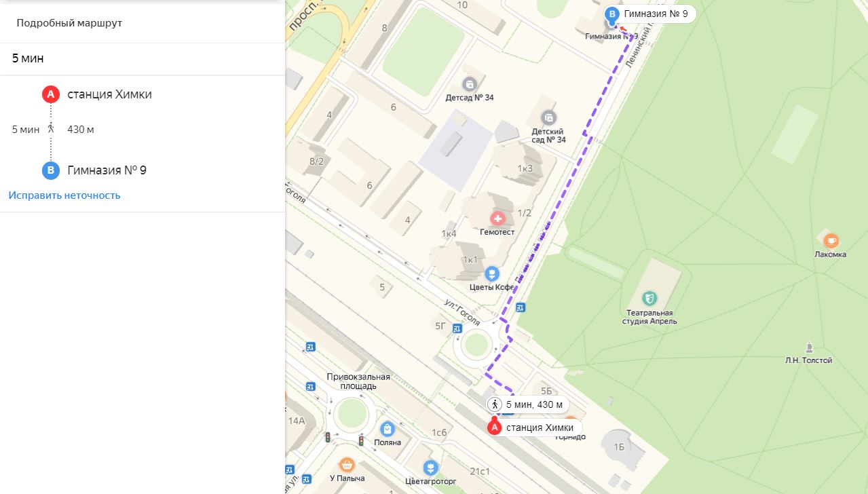Viewport: 868px width, 494px height.
Task: Click станция Химки in the route steps
Action: coord(109,94)
